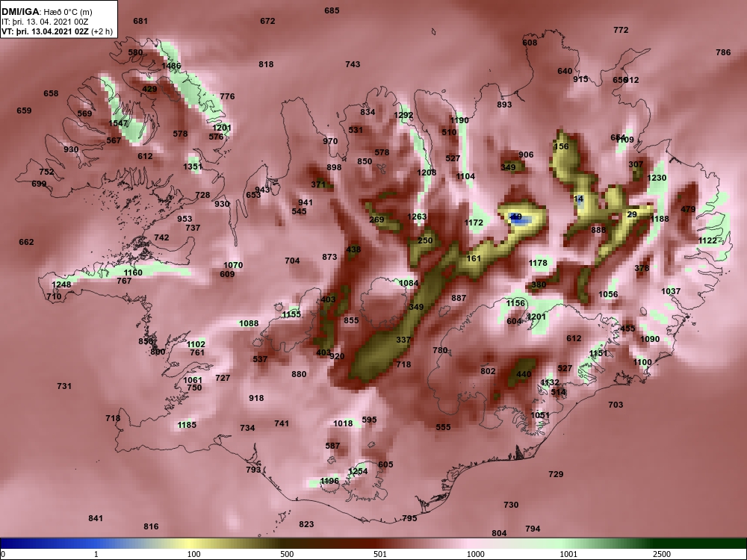Image resolution: width=747 pixels, height=560 pixels.
Task: Click the map value 429
Action: [x=149, y=89]
